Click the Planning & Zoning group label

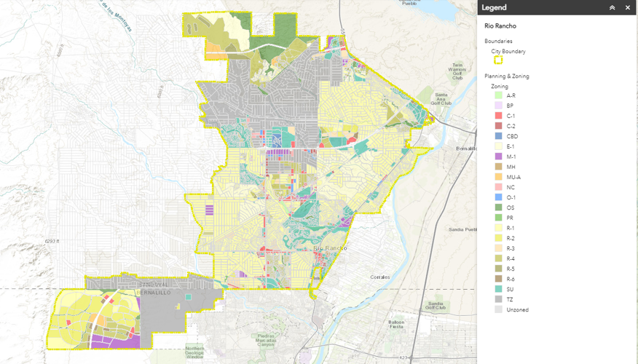[x=507, y=76]
